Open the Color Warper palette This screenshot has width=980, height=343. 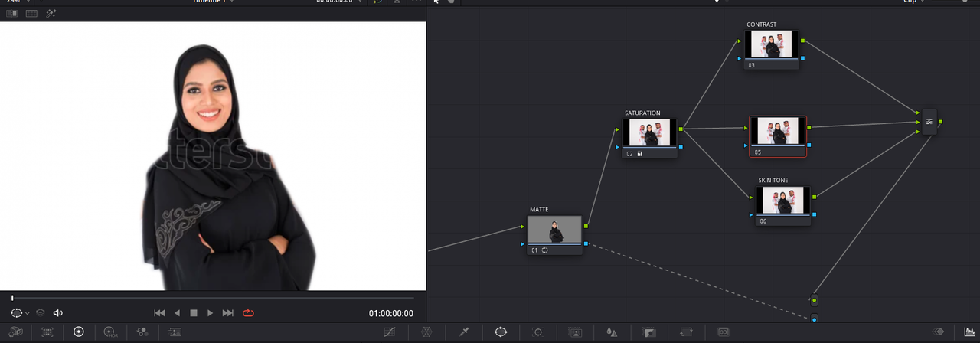(427, 332)
